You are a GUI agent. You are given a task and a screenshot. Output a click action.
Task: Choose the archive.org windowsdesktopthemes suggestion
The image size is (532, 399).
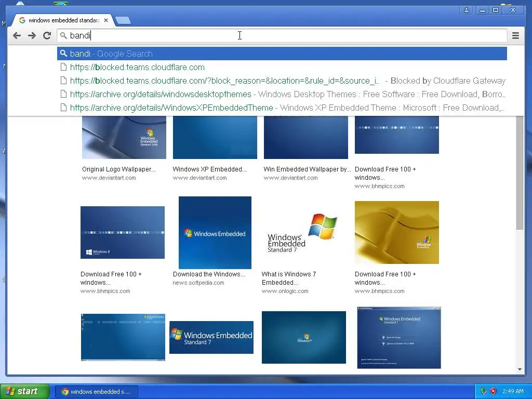point(282,94)
